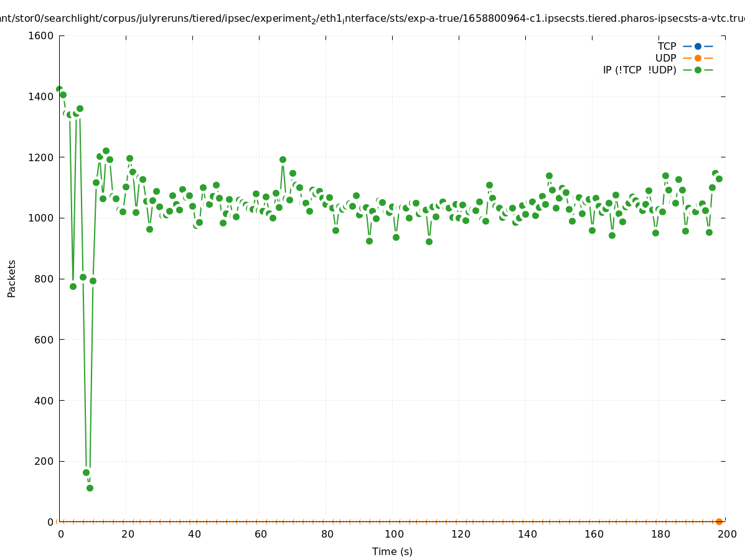The image size is (745, 560).
Task: Click the 200 tick label on the x-axis
Action: 726,534
